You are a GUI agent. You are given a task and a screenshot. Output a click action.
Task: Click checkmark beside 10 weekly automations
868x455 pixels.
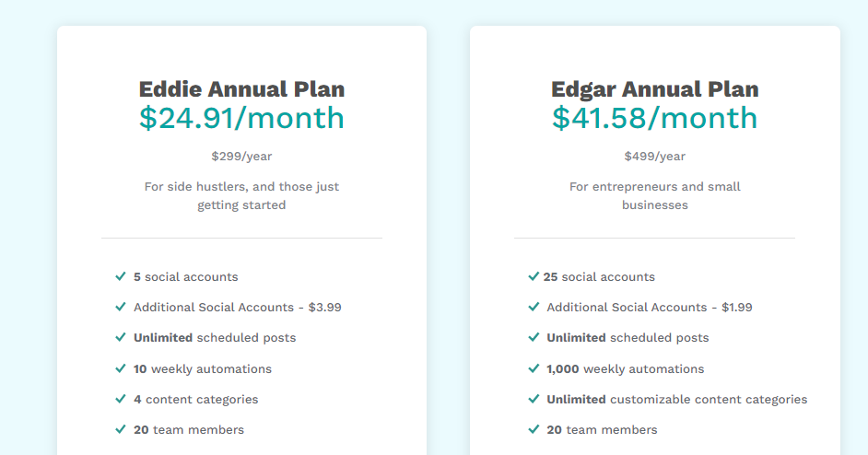pyautogui.click(x=120, y=368)
